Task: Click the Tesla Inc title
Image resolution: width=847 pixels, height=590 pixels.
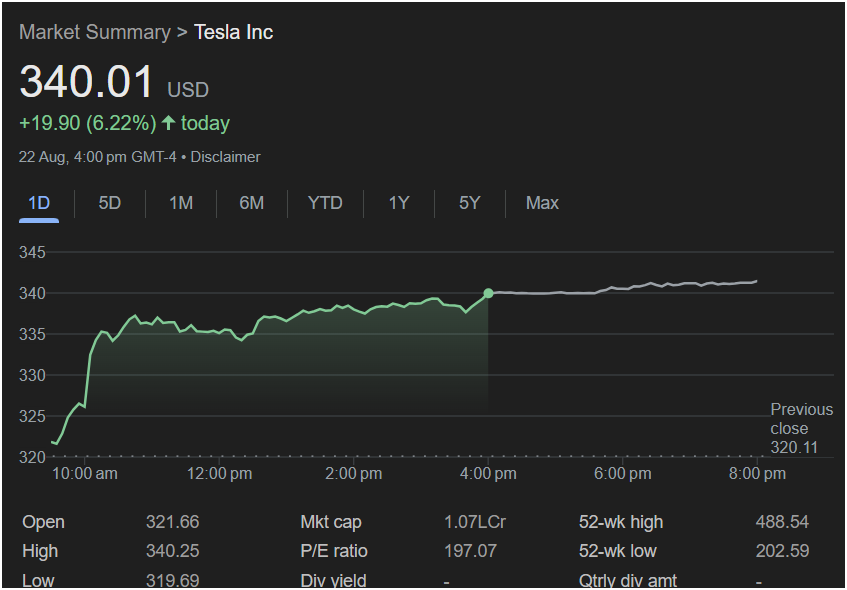Action: (x=233, y=32)
